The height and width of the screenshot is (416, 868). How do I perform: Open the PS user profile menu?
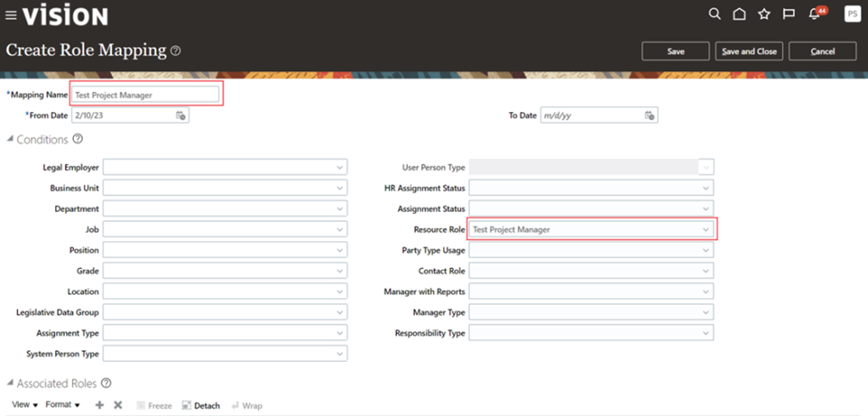coord(851,14)
